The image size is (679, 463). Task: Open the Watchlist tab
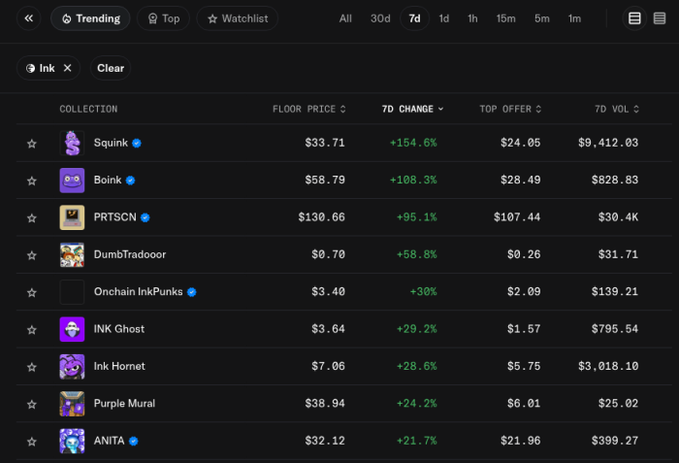point(237,18)
